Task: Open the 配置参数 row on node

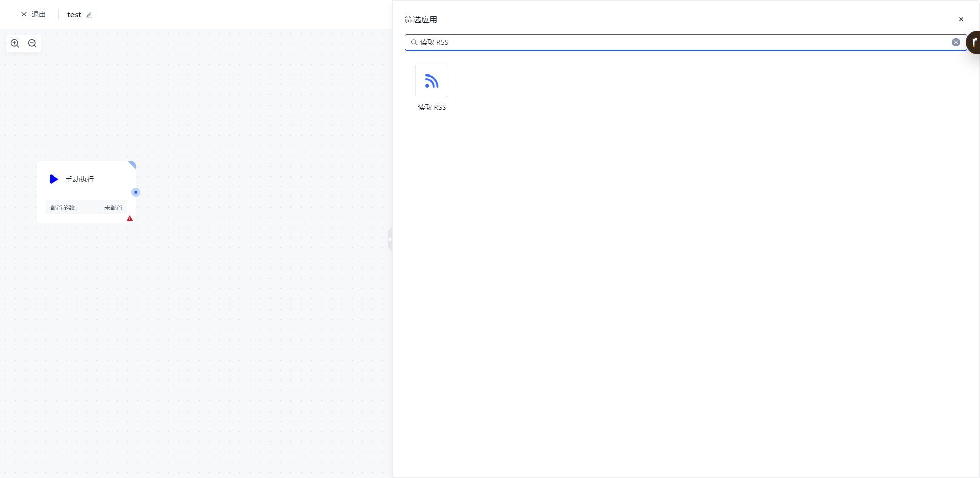Action: pos(62,207)
